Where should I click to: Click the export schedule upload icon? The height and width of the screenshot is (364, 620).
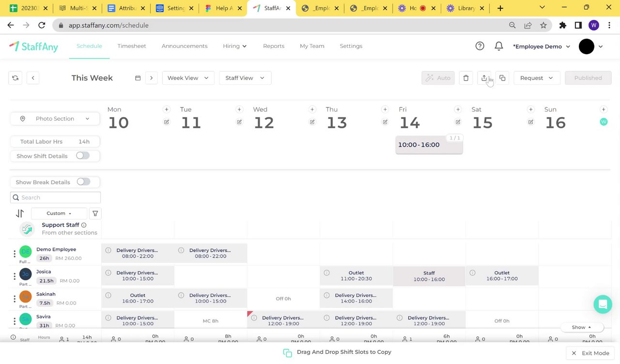(484, 78)
